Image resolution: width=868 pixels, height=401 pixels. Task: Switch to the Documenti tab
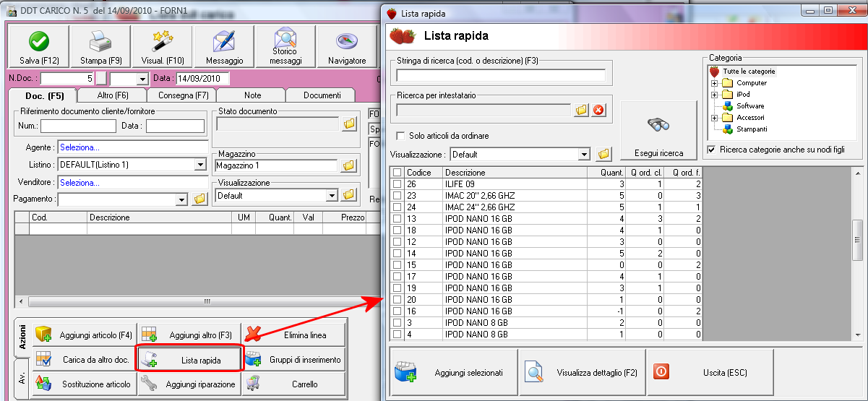coord(322,95)
